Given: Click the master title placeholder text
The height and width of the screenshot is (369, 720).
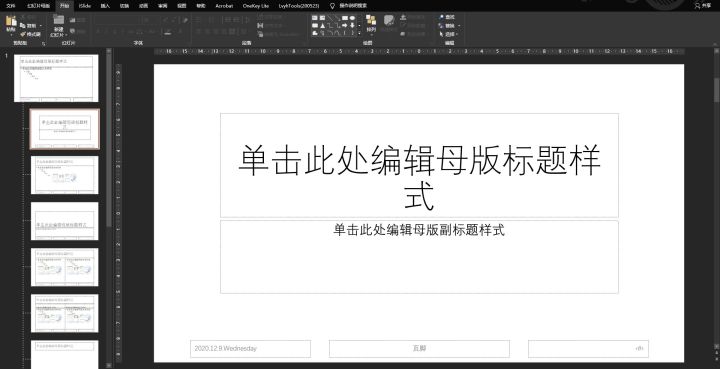Looking at the screenshot, I should (x=419, y=177).
